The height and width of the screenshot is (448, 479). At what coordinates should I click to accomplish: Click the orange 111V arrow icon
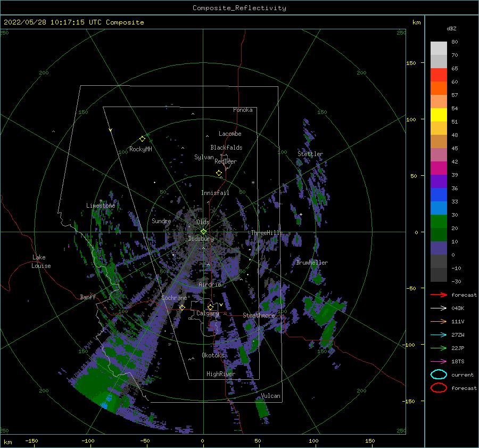439,321
